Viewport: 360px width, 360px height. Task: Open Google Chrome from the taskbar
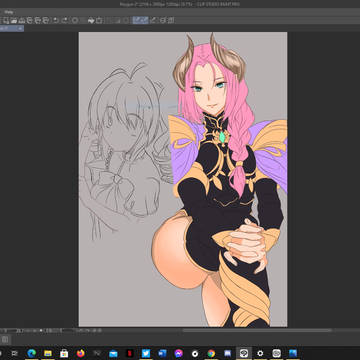[x=211, y=353]
